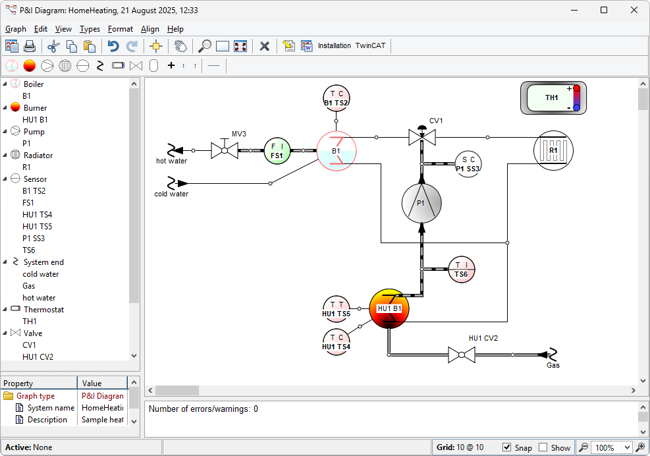Open the Format menu
This screenshot has width=650, height=456.
click(x=120, y=29)
